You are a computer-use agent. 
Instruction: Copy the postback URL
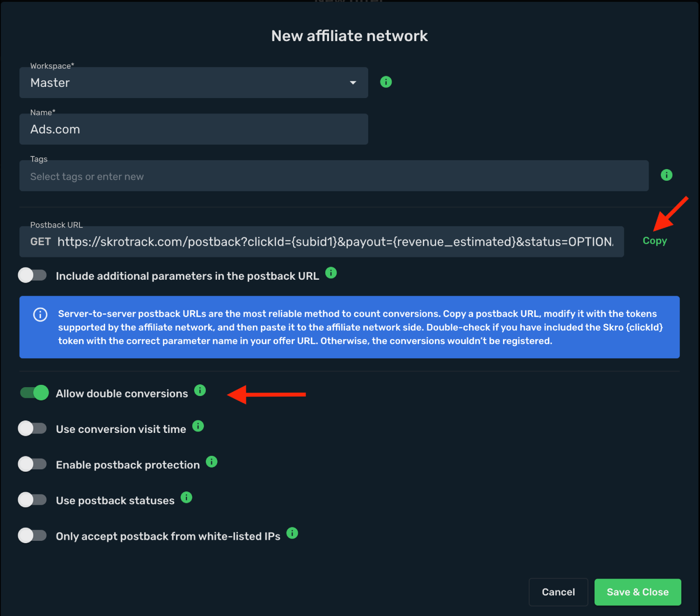(655, 241)
